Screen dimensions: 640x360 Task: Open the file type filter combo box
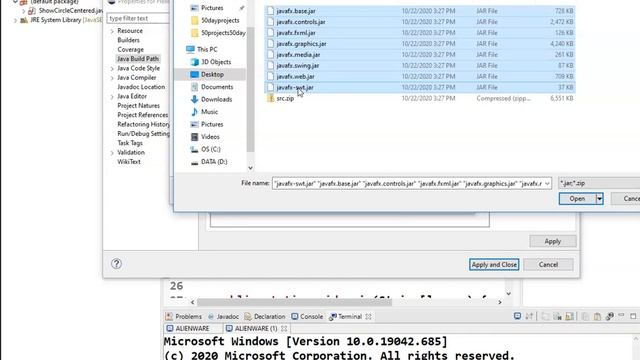[599, 183]
